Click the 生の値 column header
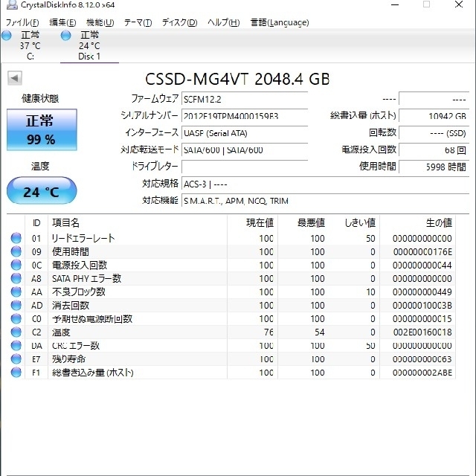 (x=418, y=223)
